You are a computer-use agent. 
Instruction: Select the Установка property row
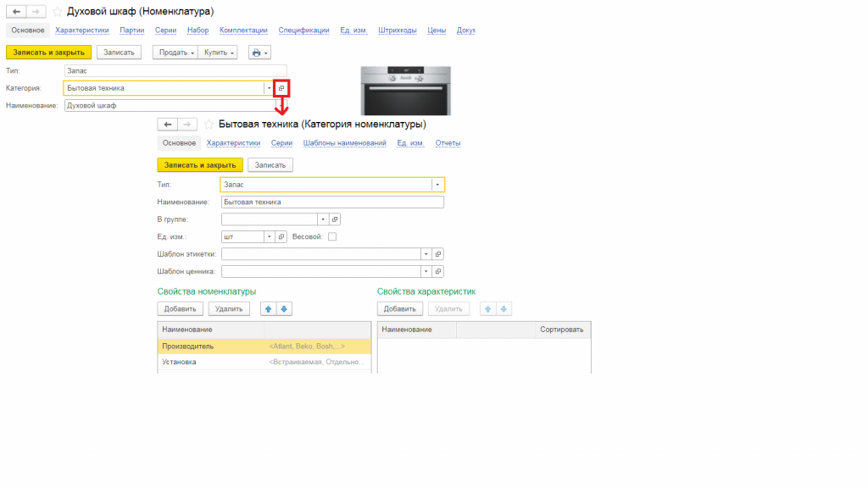(x=264, y=362)
